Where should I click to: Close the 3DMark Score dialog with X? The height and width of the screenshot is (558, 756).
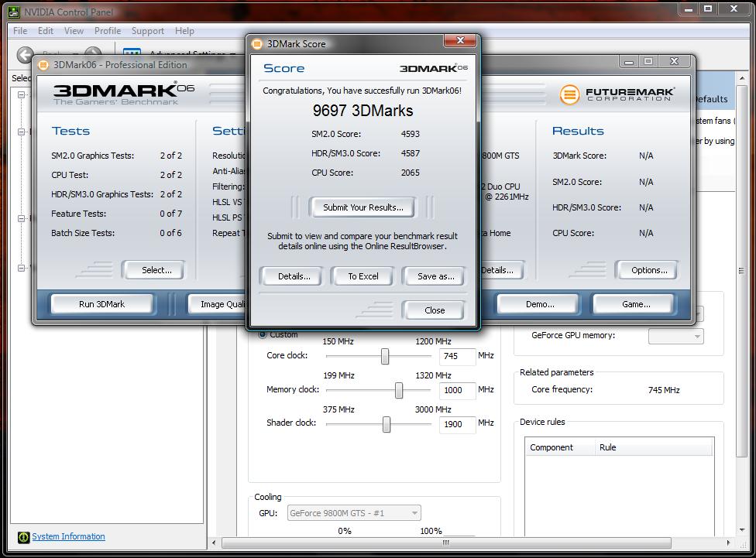pyautogui.click(x=461, y=40)
